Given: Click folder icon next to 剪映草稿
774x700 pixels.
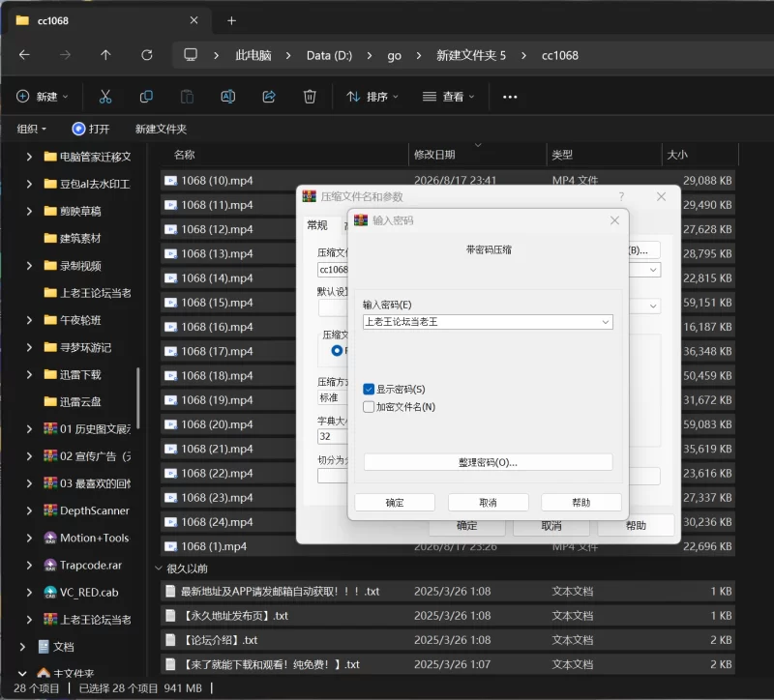Looking at the screenshot, I should [50, 211].
